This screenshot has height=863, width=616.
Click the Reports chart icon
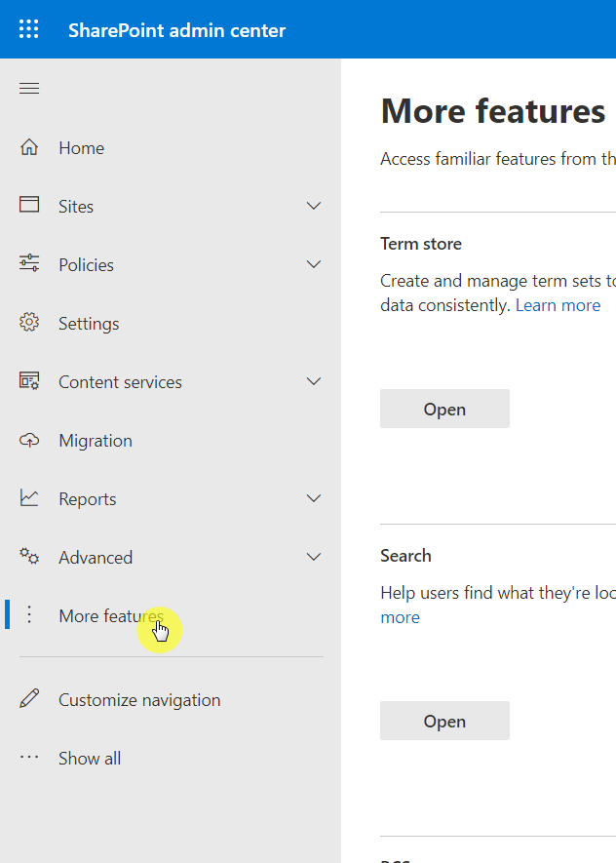click(29, 498)
